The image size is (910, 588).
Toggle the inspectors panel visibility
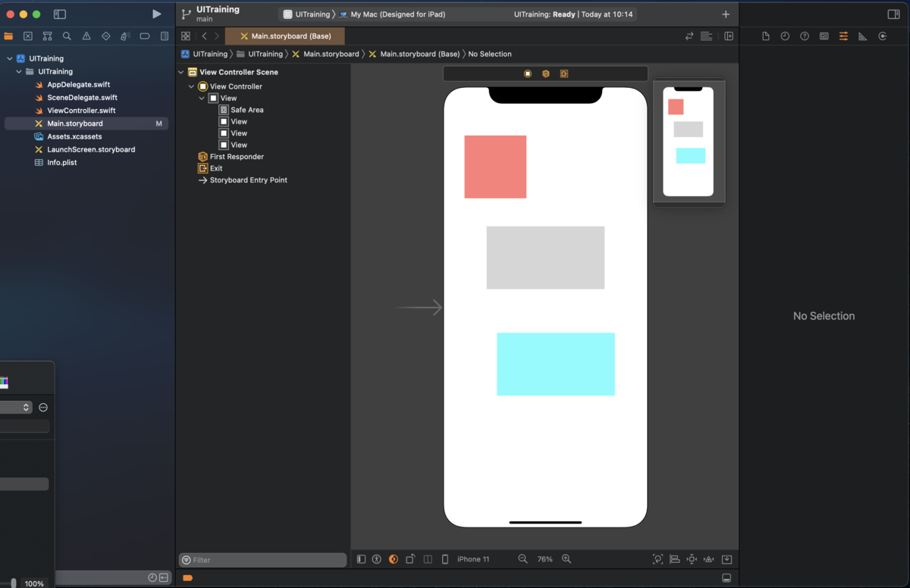pos(893,14)
